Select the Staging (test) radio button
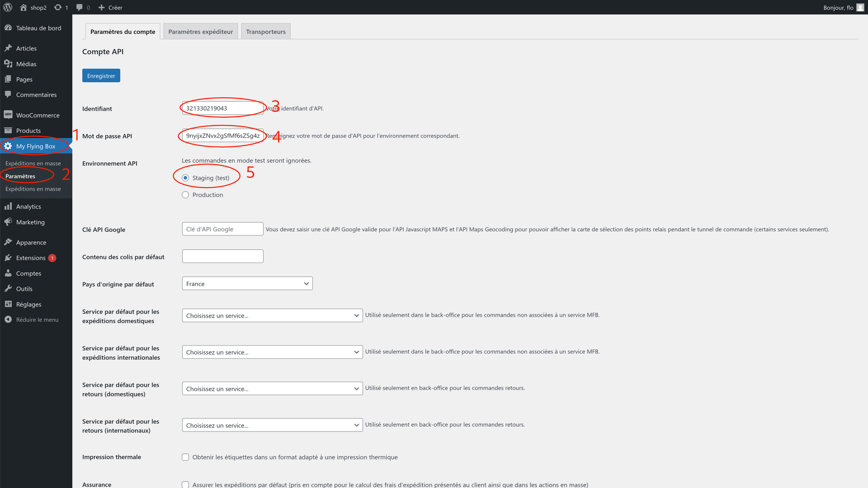868x488 pixels. tap(185, 178)
